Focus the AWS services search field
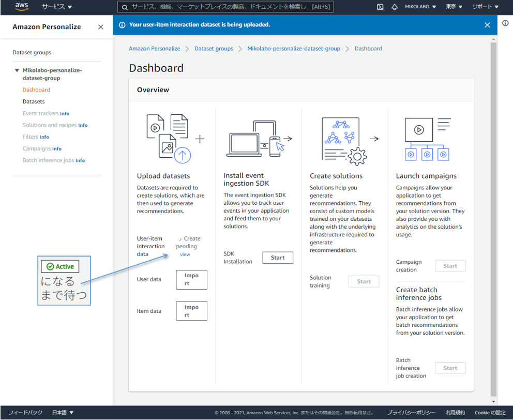This screenshot has width=513, height=420. [225, 7]
